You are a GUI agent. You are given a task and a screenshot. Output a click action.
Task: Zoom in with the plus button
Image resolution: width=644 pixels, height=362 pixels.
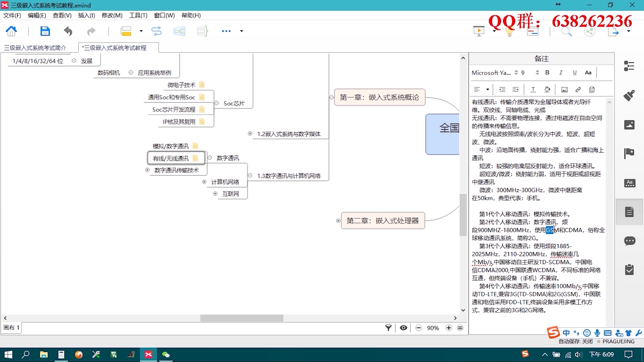449,328
